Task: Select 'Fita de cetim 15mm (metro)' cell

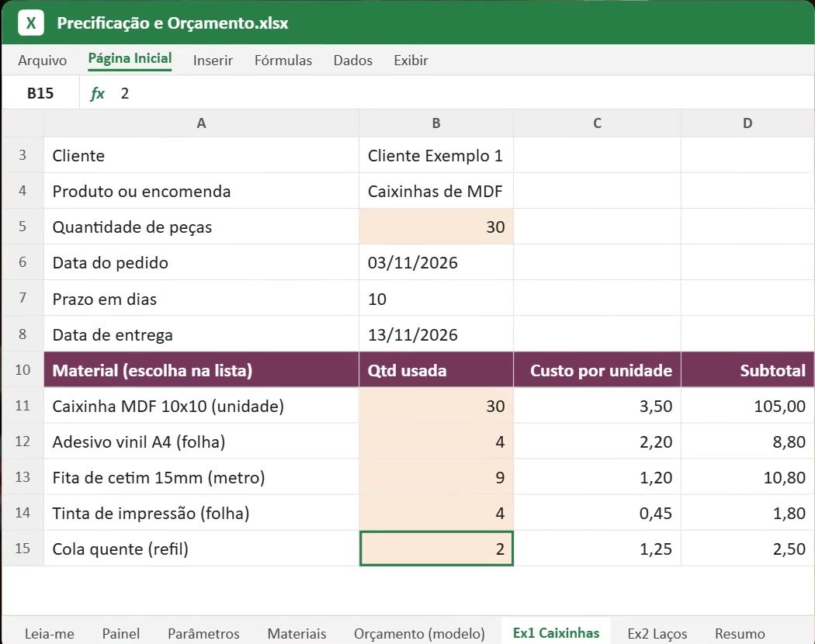Action: [x=201, y=477]
